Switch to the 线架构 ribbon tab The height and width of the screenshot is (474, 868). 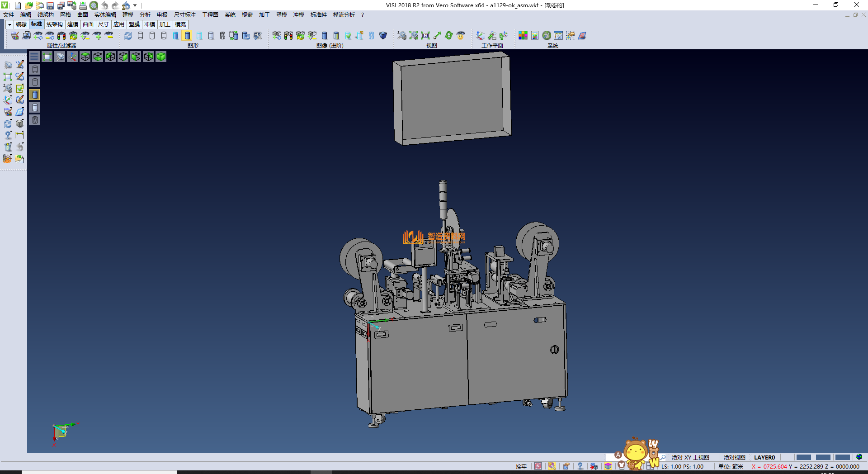point(54,24)
